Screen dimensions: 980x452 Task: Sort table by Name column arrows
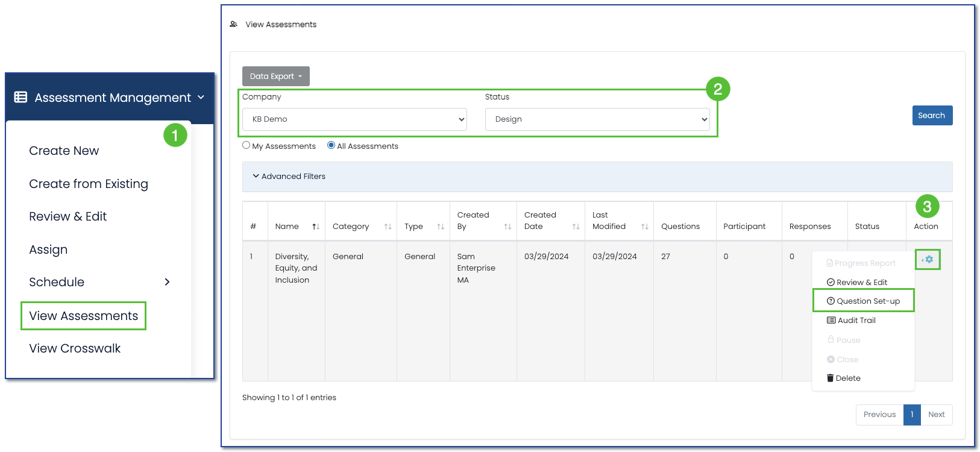[315, 227]
